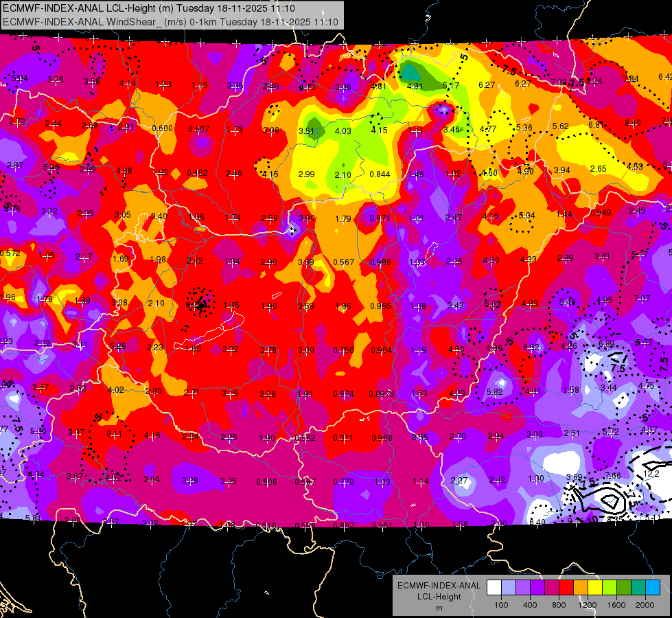Click the wind shear value '0.844'
This screenshot has height=618, width=672.
[x=380, y=174]
